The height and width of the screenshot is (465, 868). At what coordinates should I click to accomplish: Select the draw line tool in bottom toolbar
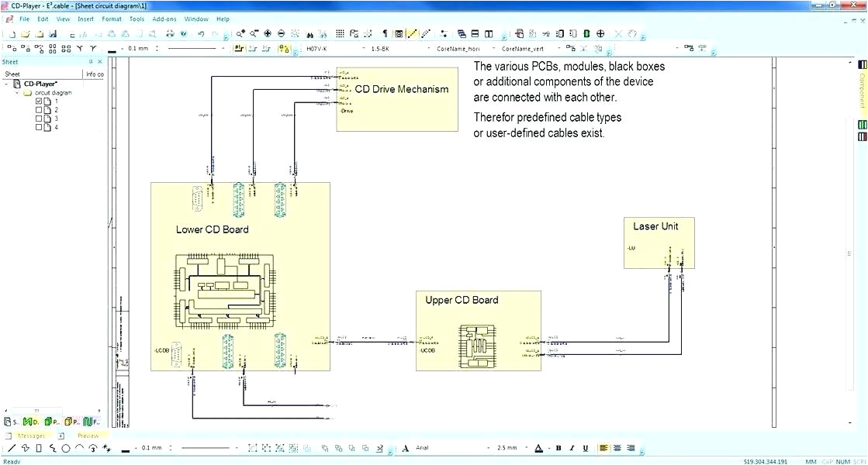[11, 448]
